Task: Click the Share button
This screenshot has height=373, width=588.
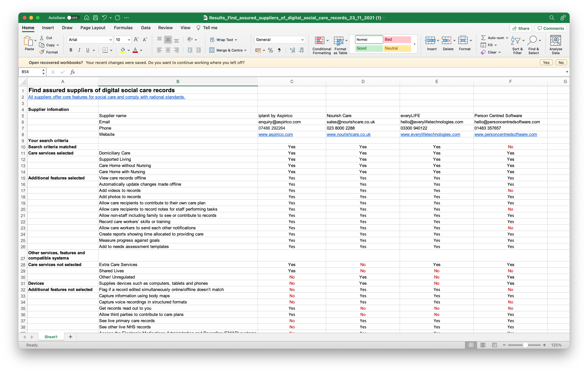Action: click(521, 29)
